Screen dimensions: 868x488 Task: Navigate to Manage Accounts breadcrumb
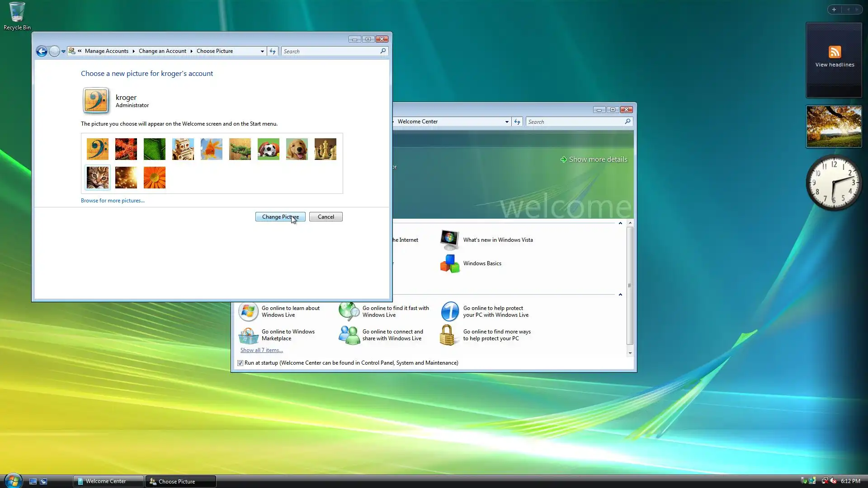(x=106, y=51)
